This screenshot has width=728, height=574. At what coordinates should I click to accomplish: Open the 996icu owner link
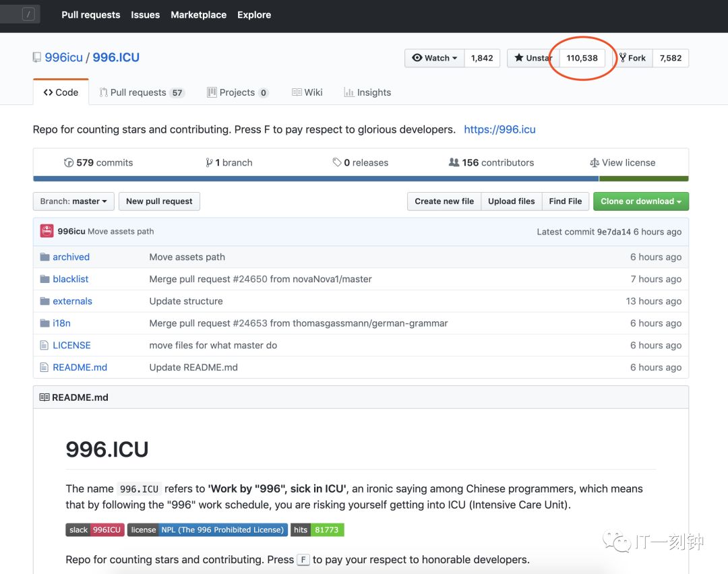pos(63,57)
